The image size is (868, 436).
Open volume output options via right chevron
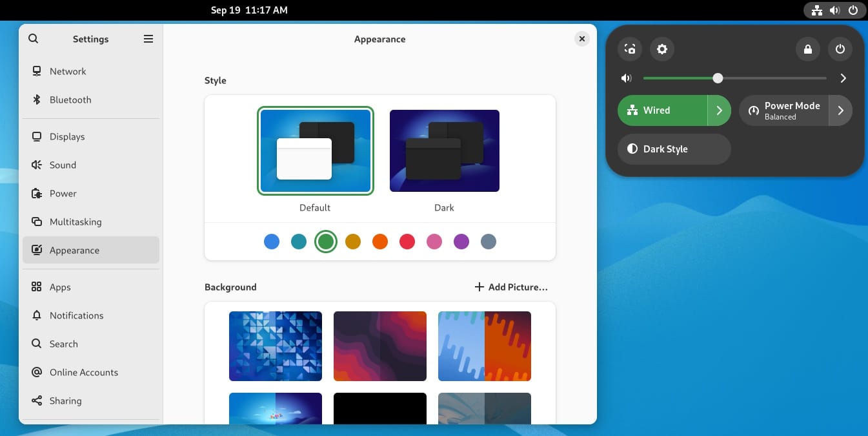843,78
